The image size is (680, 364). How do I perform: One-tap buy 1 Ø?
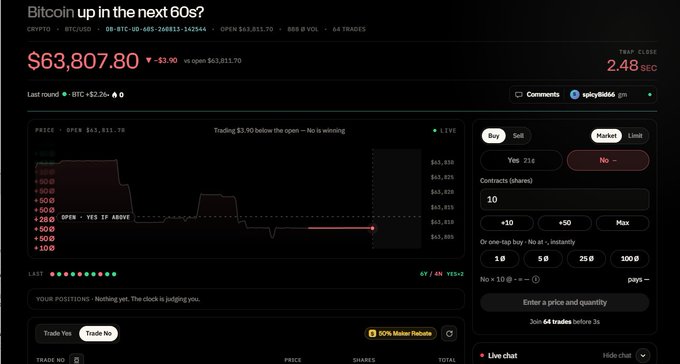500,259
